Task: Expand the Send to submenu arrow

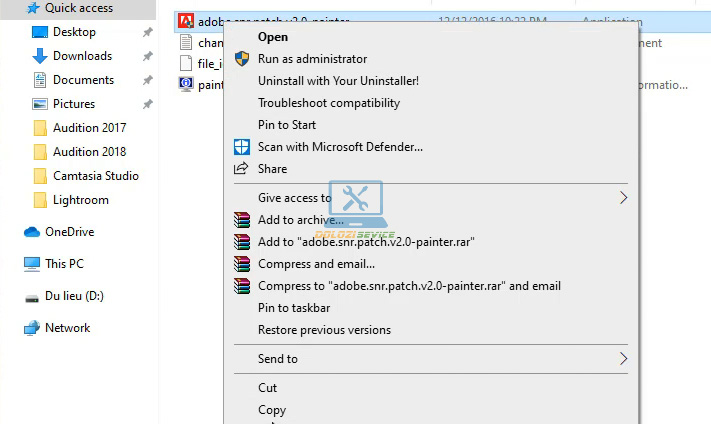Action: tap(623, 359)
